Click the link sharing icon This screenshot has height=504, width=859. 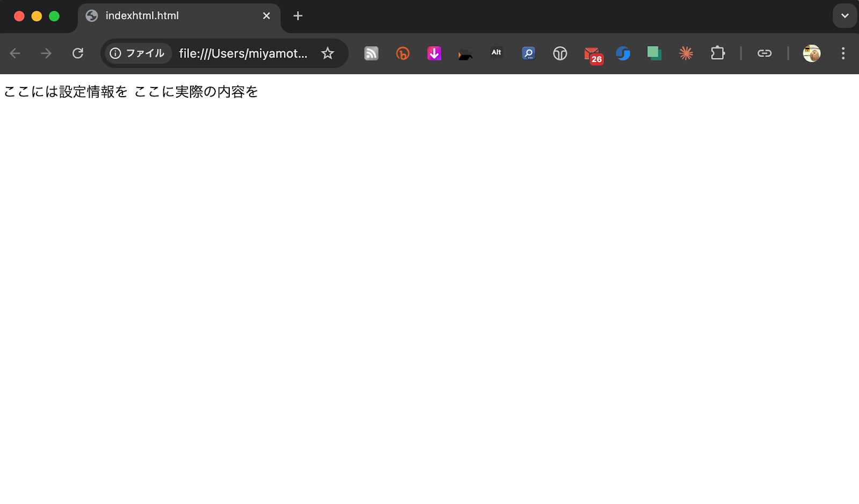(764, 53)
